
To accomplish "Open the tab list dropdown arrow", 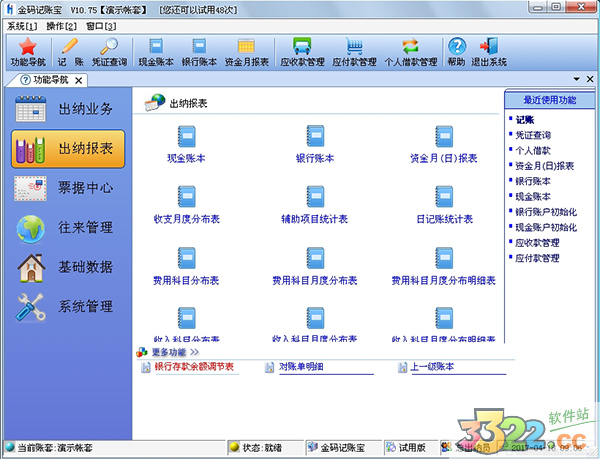I will click(576, 79).
